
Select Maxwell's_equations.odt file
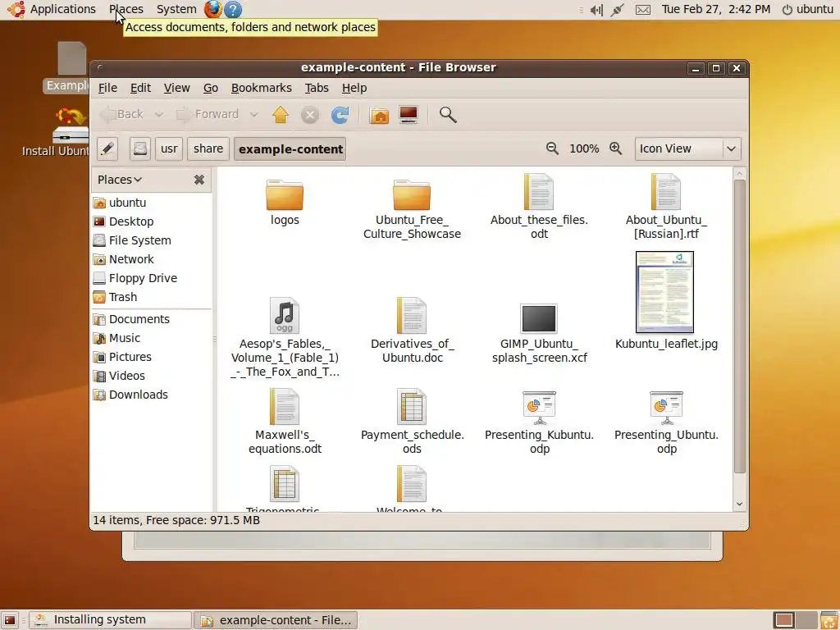[x=285, y=422]
